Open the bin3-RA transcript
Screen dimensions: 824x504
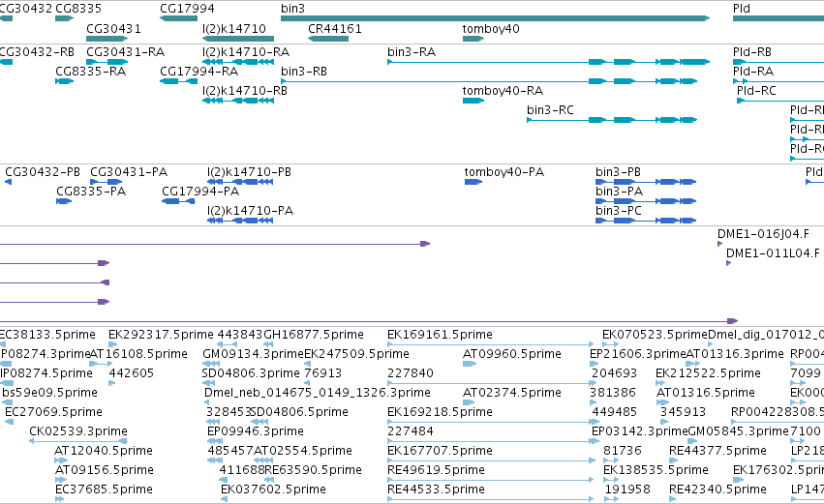coord(549,62)
